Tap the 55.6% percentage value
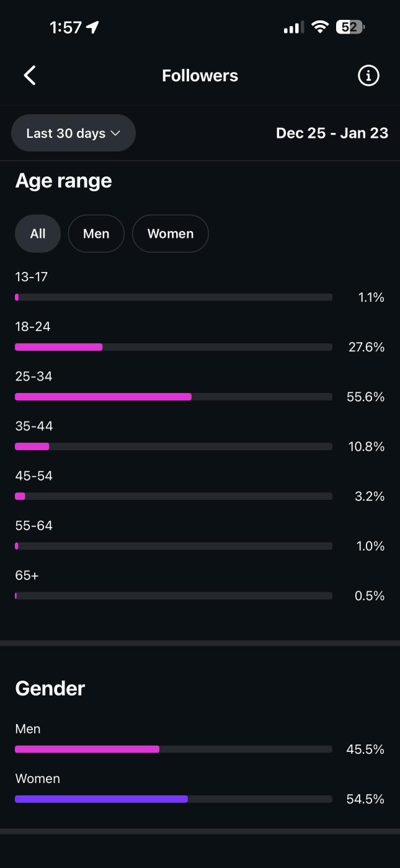 pos(366,397)
